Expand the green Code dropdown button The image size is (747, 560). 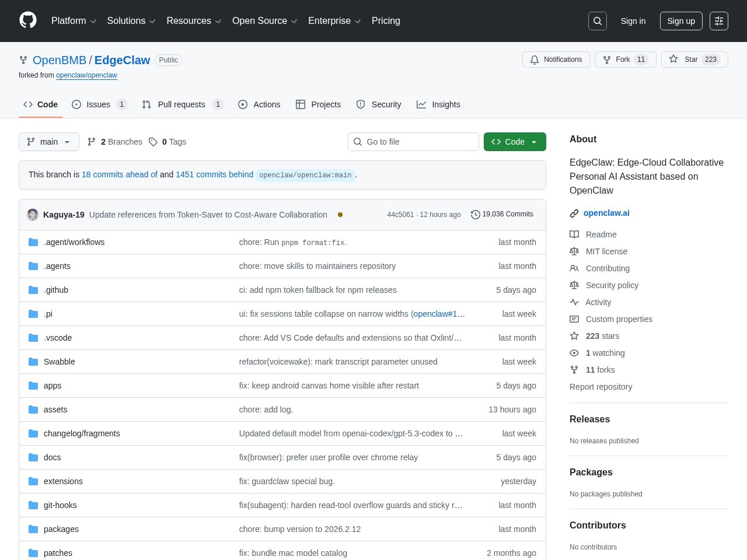click(x=515, y=142)
